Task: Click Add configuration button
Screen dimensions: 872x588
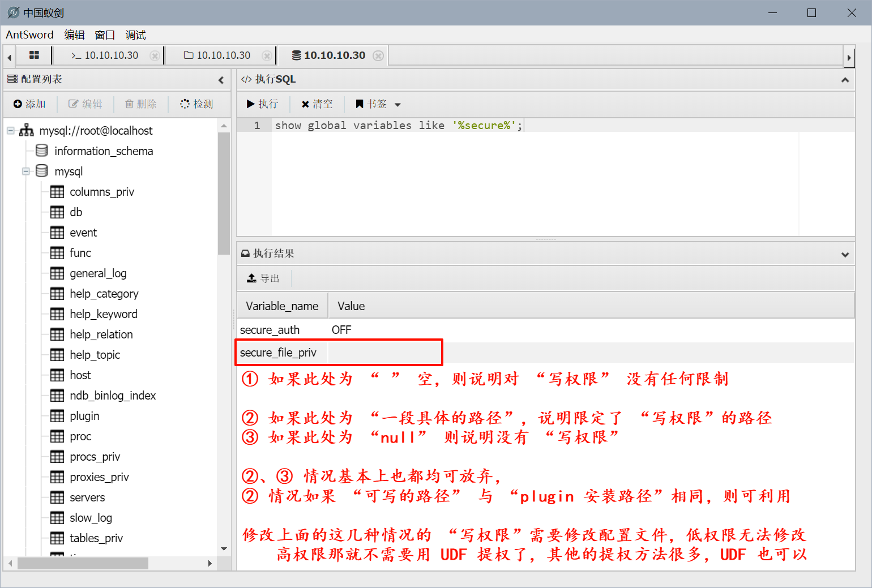Action: click(29, 104)
